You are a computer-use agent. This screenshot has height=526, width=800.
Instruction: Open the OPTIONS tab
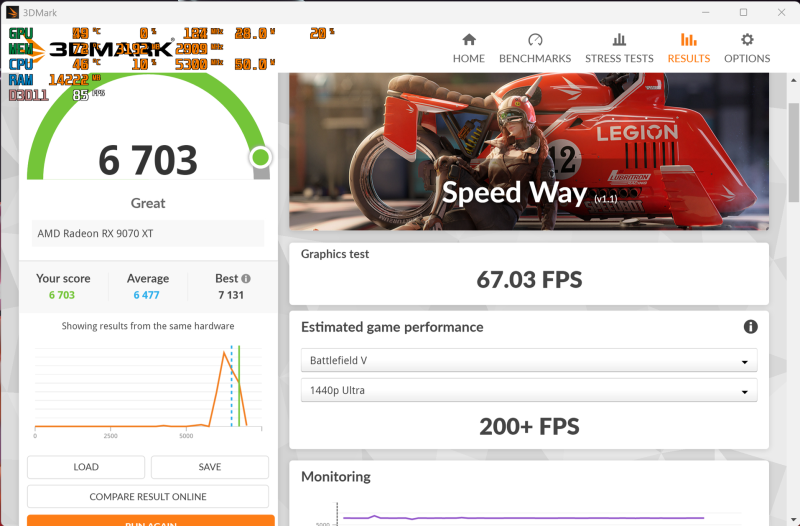(747, 48)
